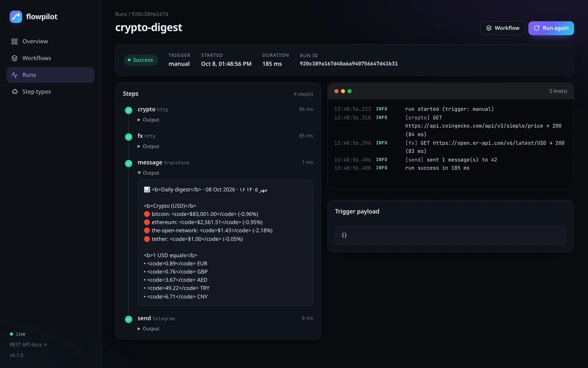Click the 4 step(s) count
Screen dimensions: 588x368
pyautogui.click(x=304, y=94)
